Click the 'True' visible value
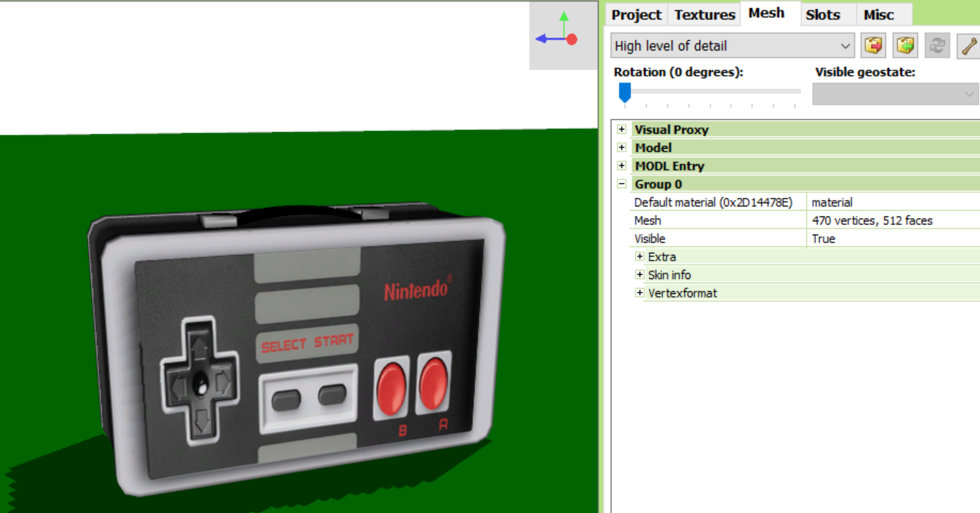 click(823, 238)
